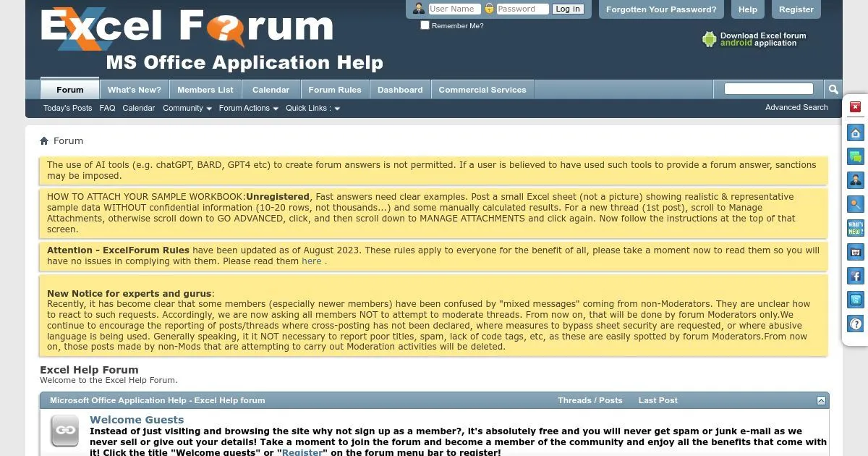Go to the Dashboard tab

click(x=400, y=89)
